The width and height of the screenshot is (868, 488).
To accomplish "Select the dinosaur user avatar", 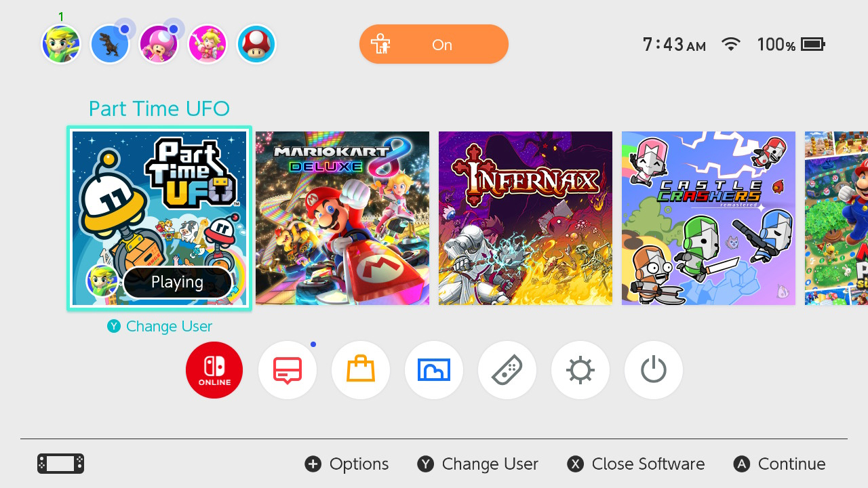I will (110, 45).
